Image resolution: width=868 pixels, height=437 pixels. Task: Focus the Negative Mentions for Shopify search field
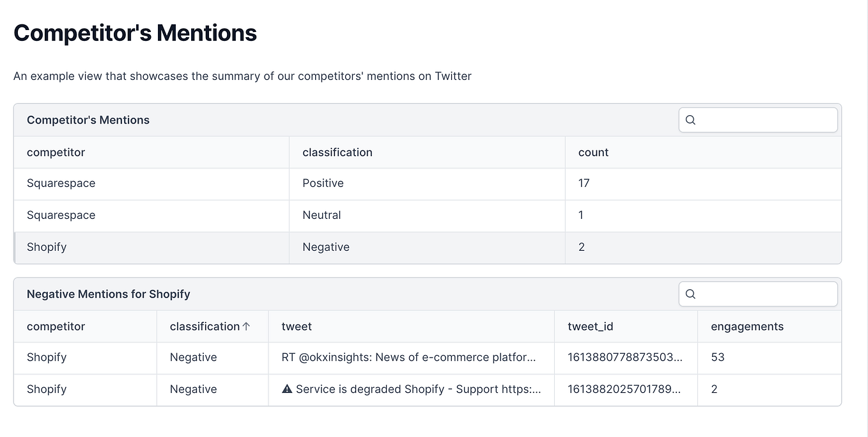pos(758,294)
